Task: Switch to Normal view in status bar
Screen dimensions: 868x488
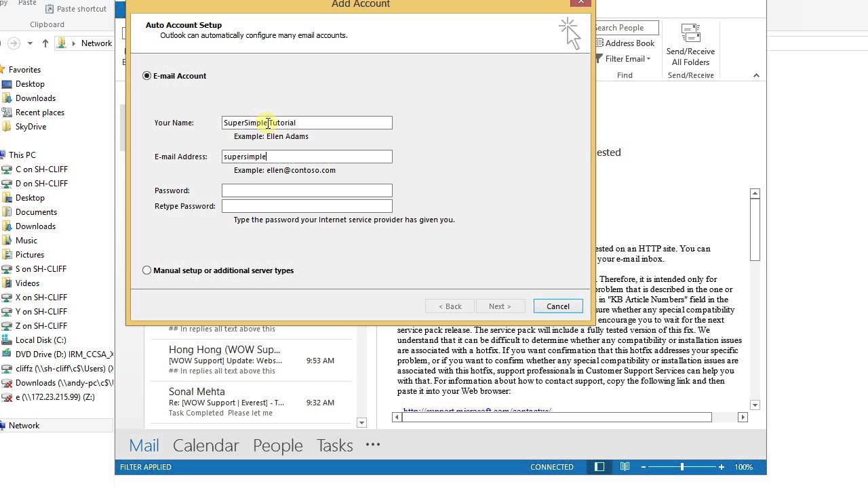Action: [599, 467]
